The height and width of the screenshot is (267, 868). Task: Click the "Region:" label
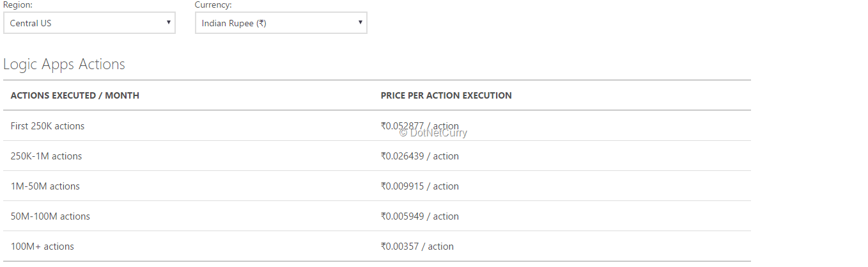(x=18, y=4)
